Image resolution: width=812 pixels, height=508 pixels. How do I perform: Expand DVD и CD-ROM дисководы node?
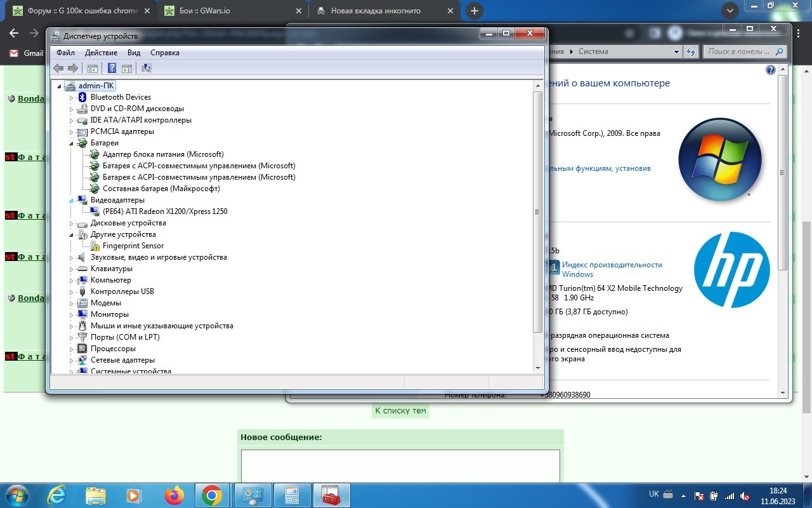click(72, 109)
